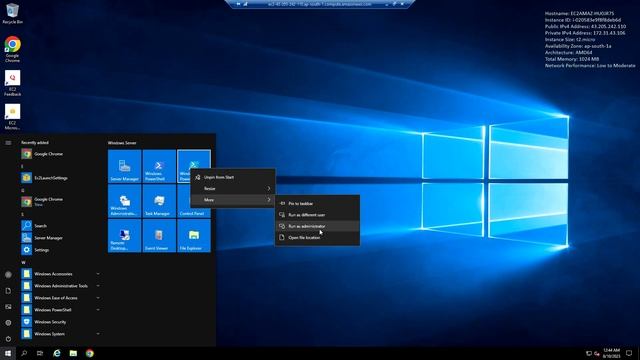Image resolution: width=640 pixels, height=360 pixels.
Task: Expand the Windows Administrative Tools folder
Action: (x=61, y=286)
